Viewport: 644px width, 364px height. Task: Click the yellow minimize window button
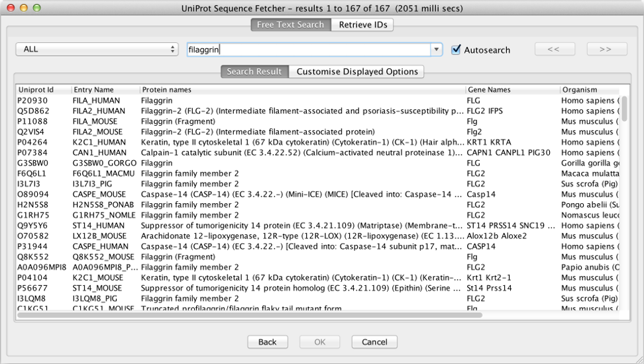(x=24, y=8)
